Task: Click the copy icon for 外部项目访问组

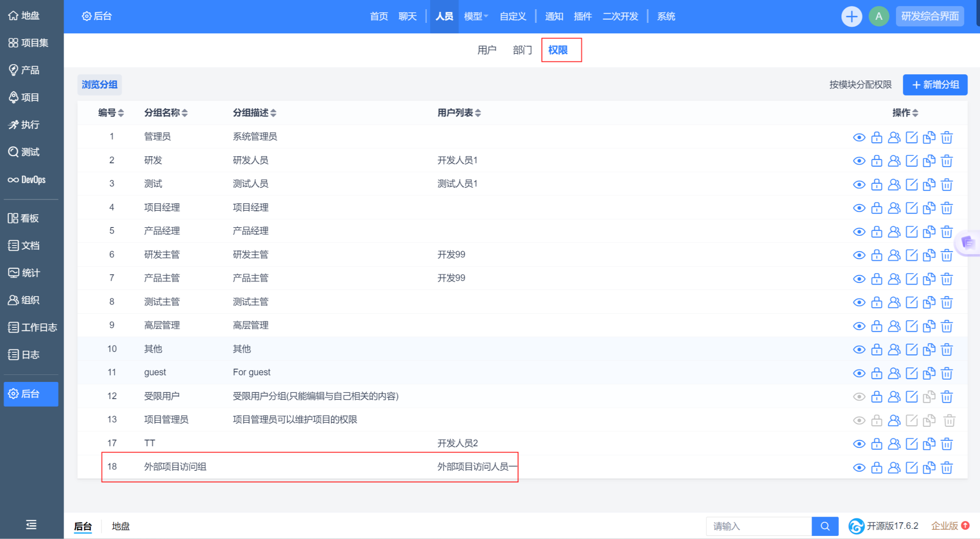Action: pyautogui.click(x=929, y=467)
